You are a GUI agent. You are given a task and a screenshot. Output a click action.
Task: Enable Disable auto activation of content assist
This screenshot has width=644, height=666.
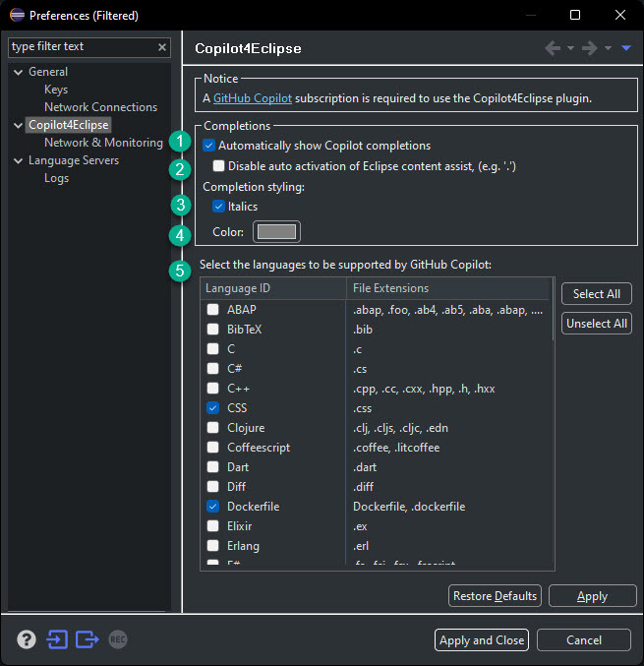click(x=218, y=165)
